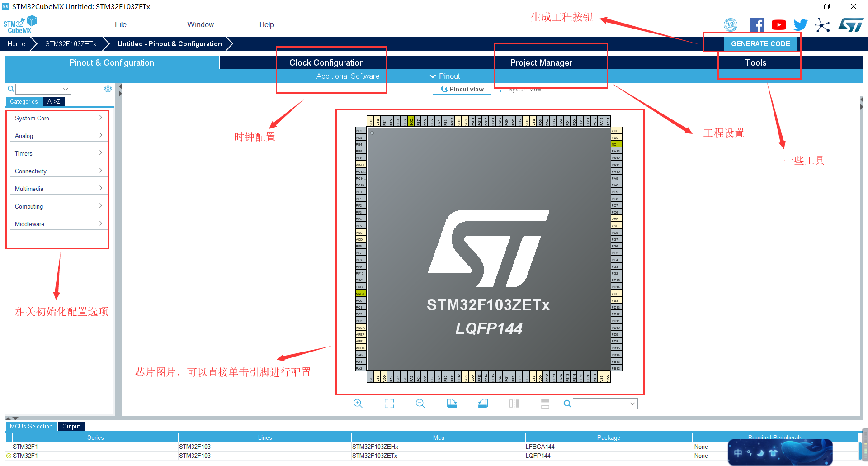The width and height of the screenshot is (868, 466).
Task: Select the STM32F103ZETx row in MCU table
Action: 432,456
